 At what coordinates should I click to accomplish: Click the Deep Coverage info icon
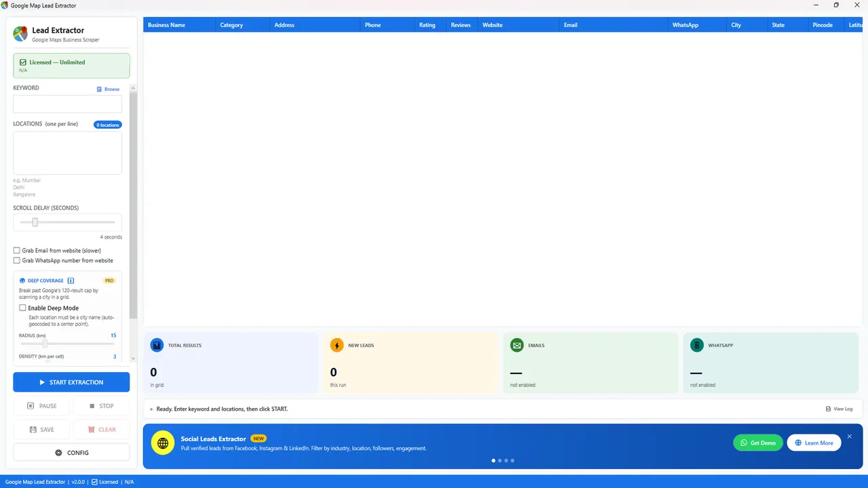point(71,281)
